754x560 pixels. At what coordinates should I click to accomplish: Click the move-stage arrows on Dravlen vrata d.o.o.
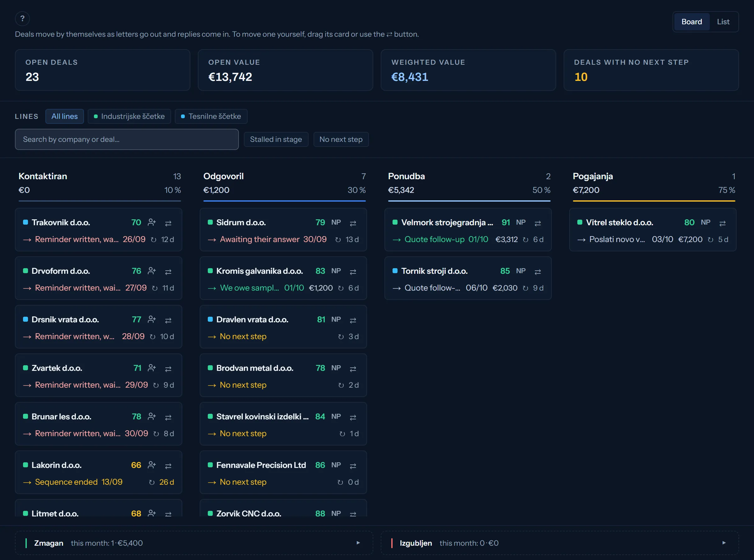coord(353,320)
